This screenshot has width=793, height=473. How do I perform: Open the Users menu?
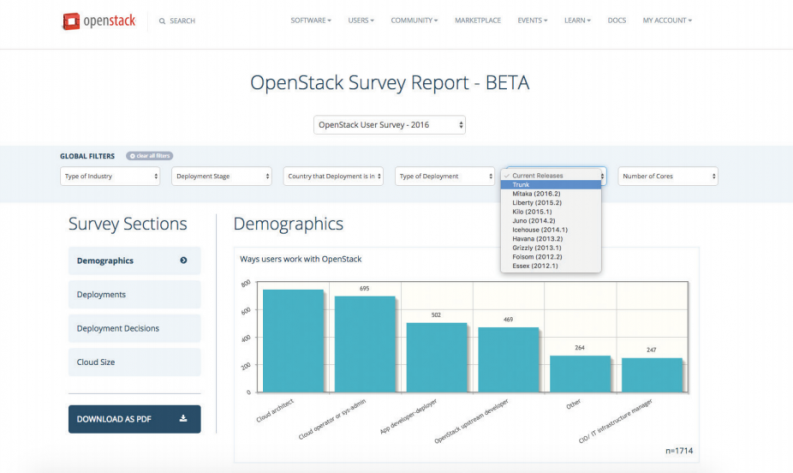click(x=361, y=20)
